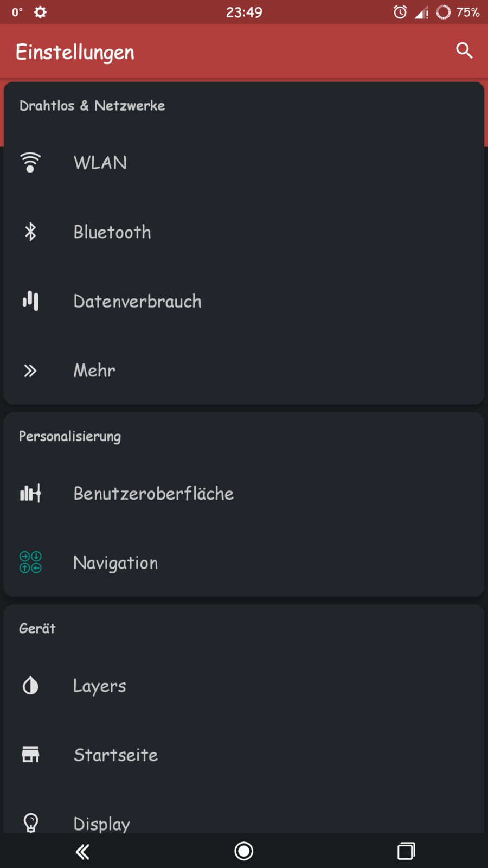Open Bluetooth settings
Screen dimensions: 488x868
112,232
